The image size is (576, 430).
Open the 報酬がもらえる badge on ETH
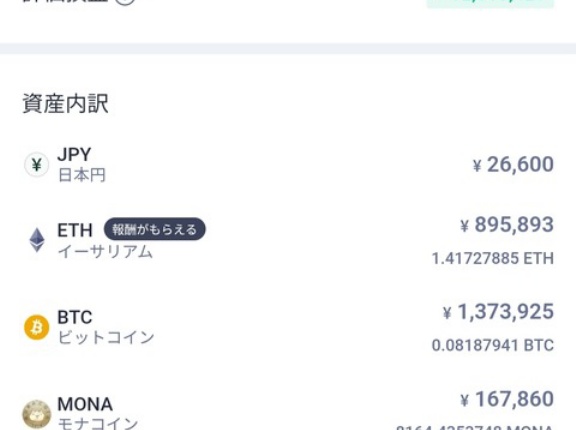(x=155, y=229)
